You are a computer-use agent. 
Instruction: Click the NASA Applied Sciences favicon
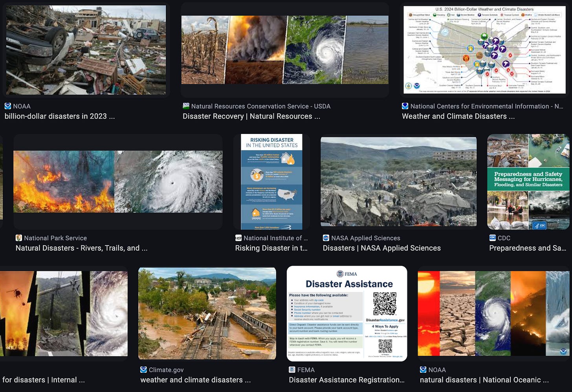(326, 238)
